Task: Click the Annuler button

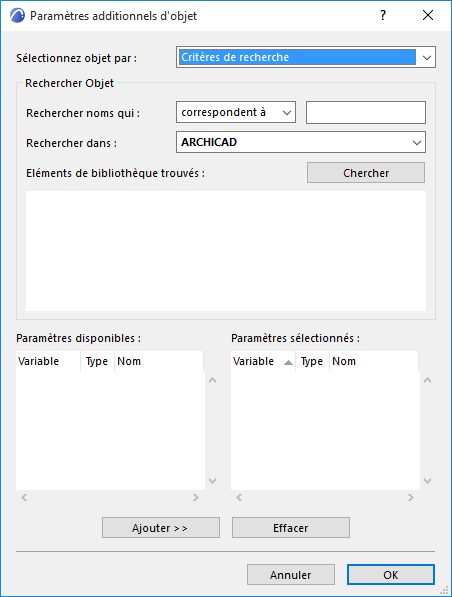Action: (x=291, y=575)
